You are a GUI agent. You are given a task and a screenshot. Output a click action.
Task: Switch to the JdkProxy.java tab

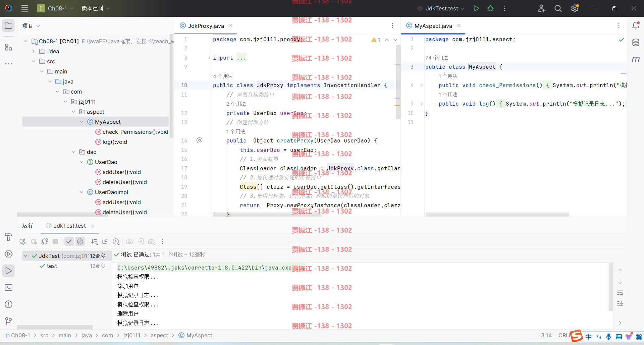(x=206, y=26)
